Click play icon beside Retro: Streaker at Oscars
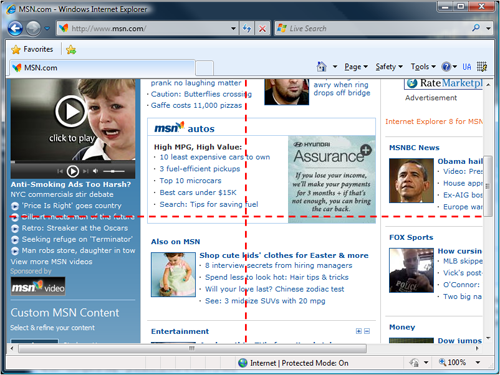The height and width of the screenshot is (375, 500). (x=15, y=228)
